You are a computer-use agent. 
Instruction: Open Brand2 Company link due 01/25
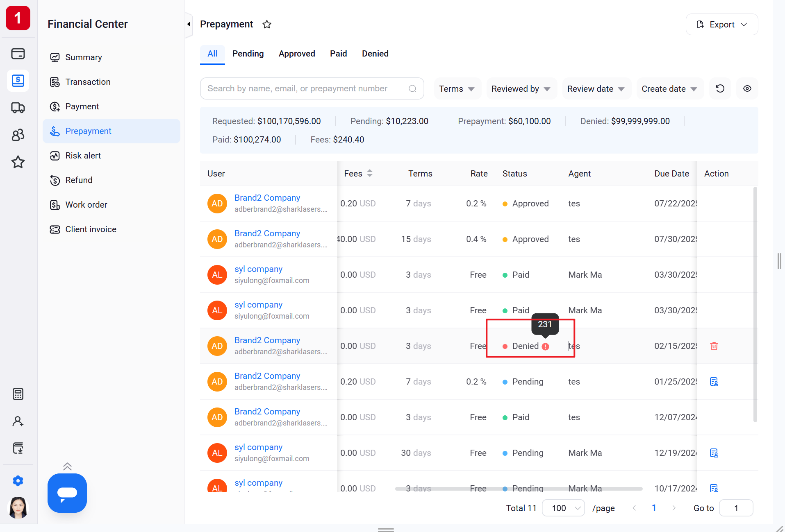click(x=267, y=376)
